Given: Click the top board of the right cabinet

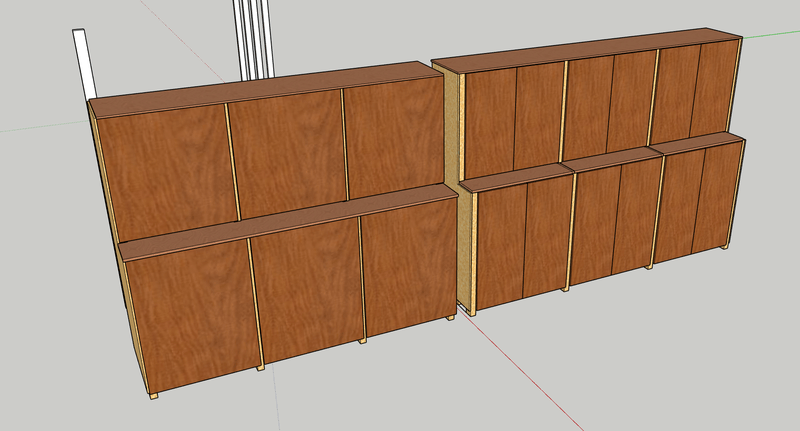Looking at the screenshot, I should (x=587, y=50).
